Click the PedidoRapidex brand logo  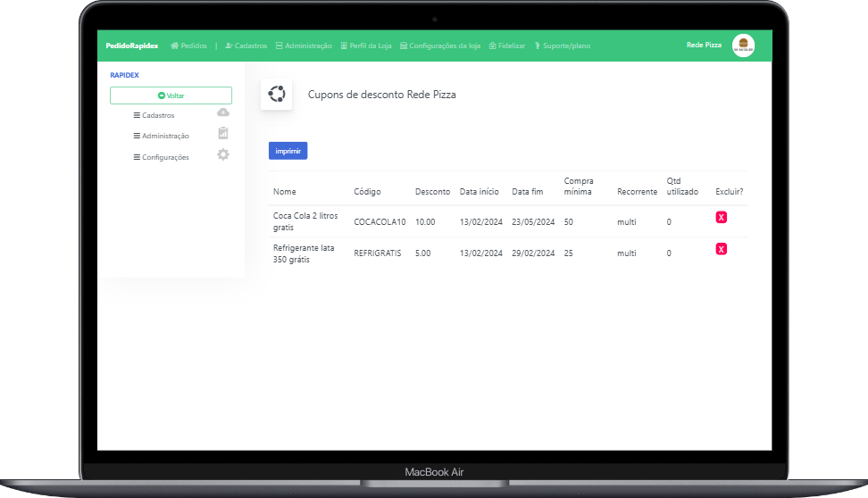[x=131, y=46]
